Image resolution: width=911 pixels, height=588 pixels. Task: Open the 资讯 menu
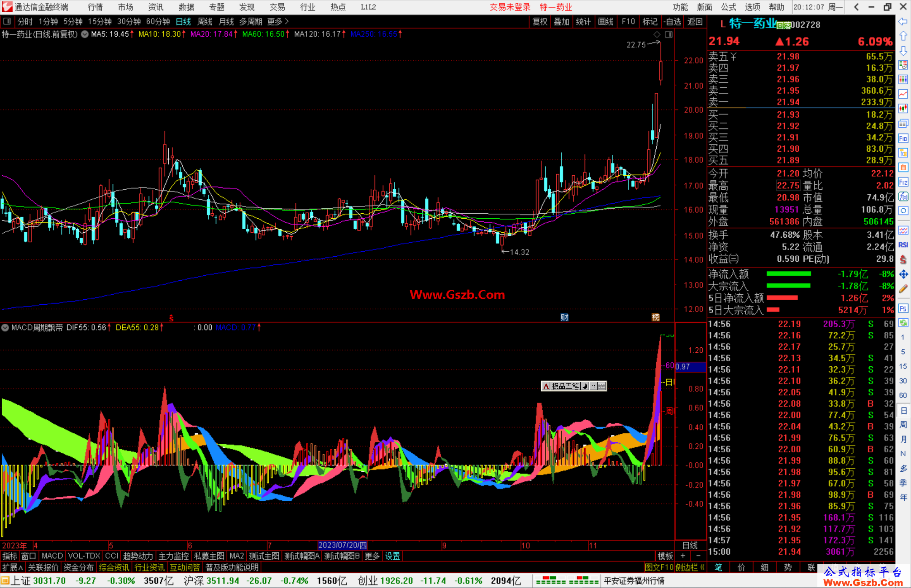pos(156,7)
